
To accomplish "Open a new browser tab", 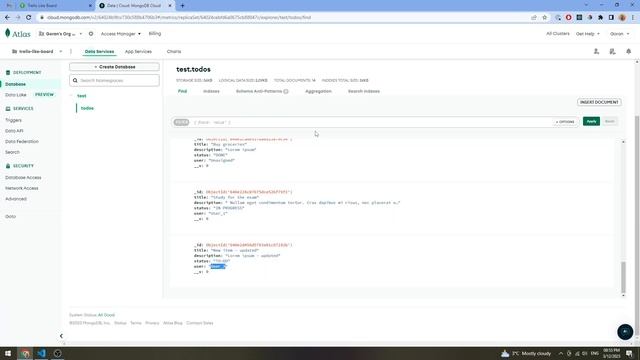I will click(x=182, y=6).
